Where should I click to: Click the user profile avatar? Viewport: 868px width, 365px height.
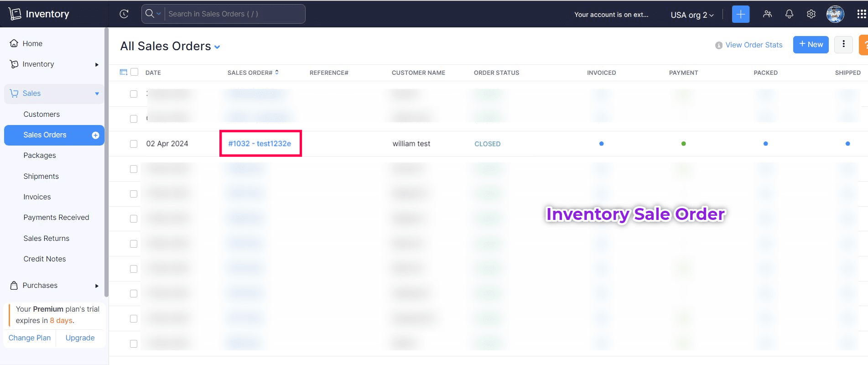(835, 14)
